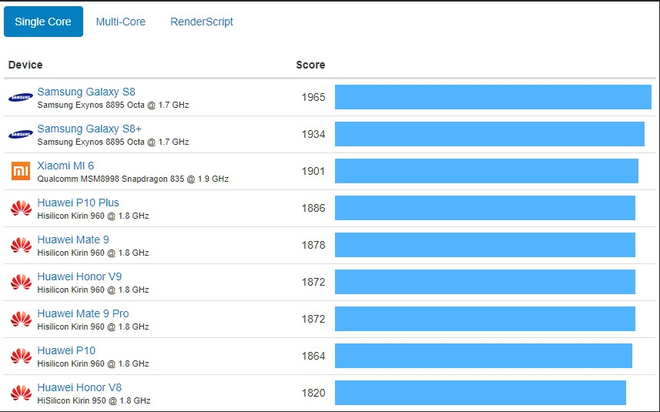Click the Huawei logo beside Mate 9
The image size is (660, 412).
point(20,245)
